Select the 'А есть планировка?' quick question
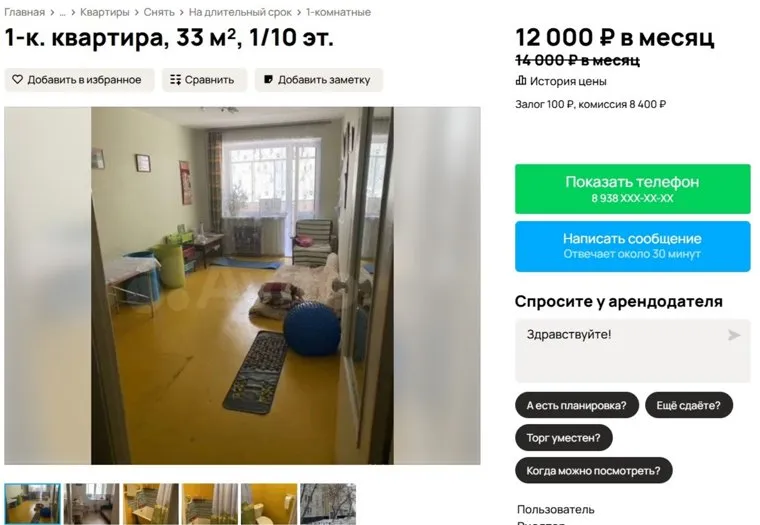Screen dimensions: 760x525 click(x=577, y=405)
